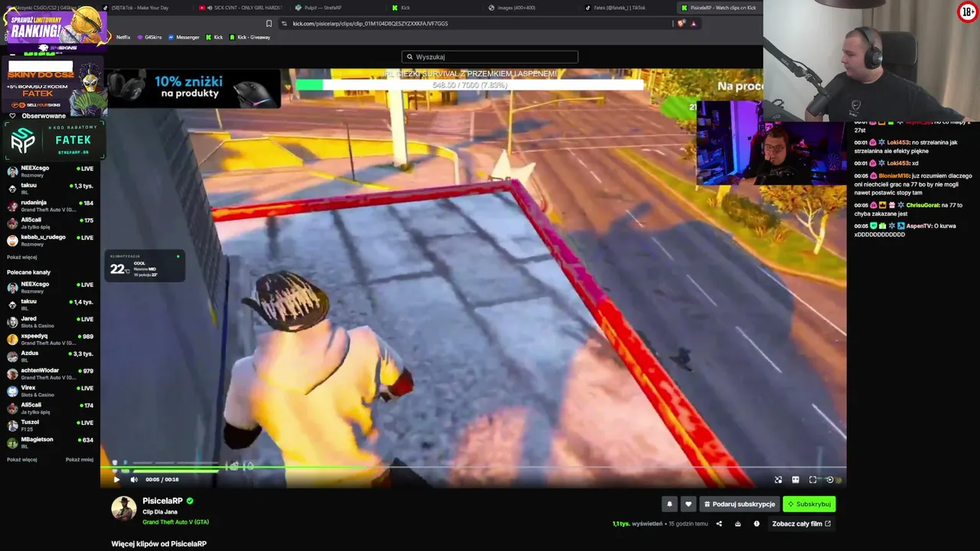Open the G4Skins bookmark

[x=149, y=37]
